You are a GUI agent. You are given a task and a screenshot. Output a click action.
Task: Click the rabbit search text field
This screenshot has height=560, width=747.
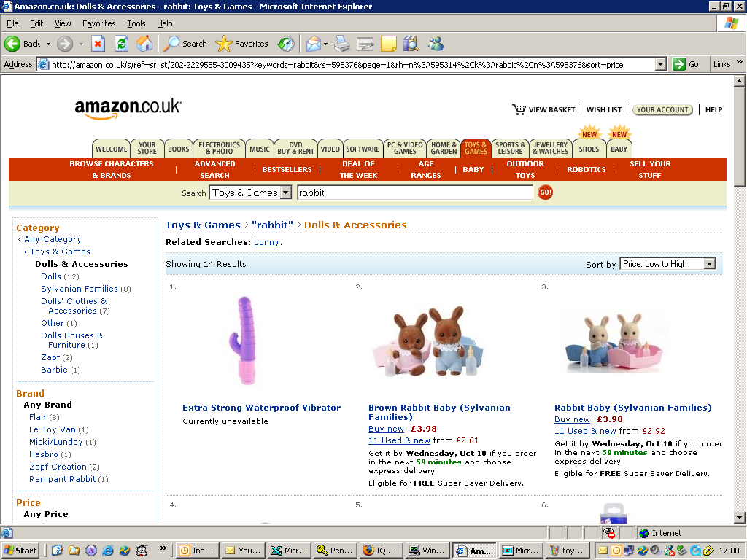pos(414,192)
